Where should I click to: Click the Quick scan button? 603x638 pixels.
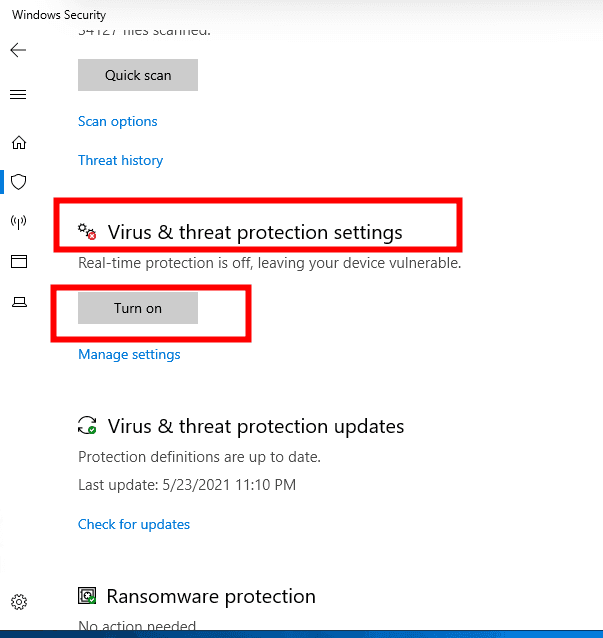(138, 75)
